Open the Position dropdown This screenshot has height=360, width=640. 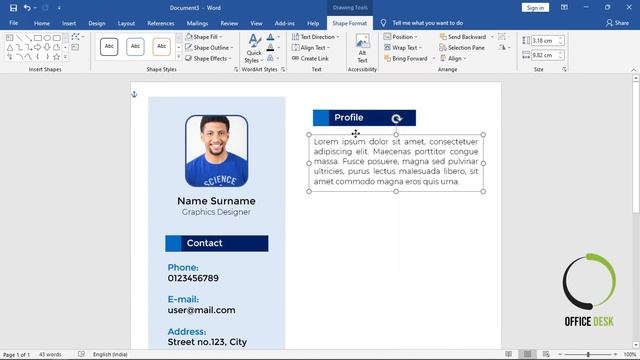pyautogui.click(x=401, y=37)
